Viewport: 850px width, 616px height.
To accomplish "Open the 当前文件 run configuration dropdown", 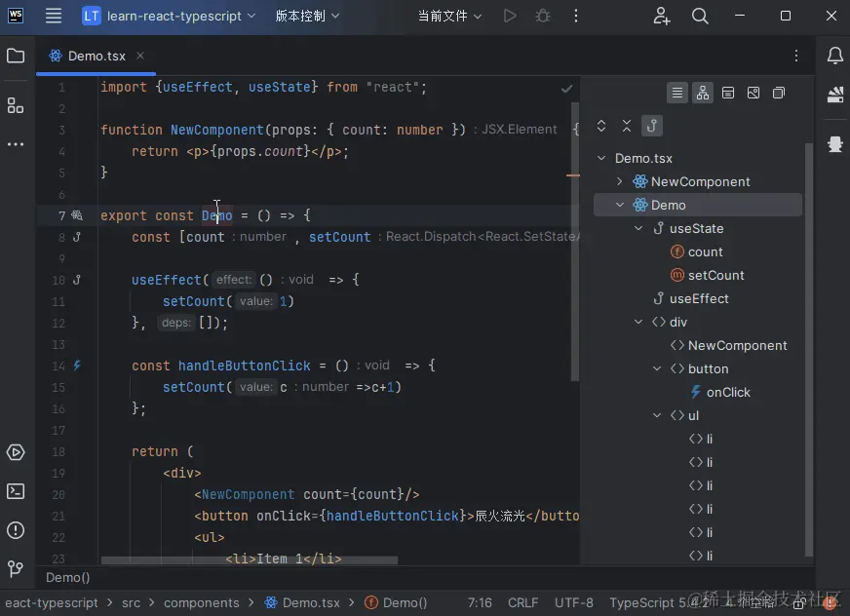I will pos(449,16).
